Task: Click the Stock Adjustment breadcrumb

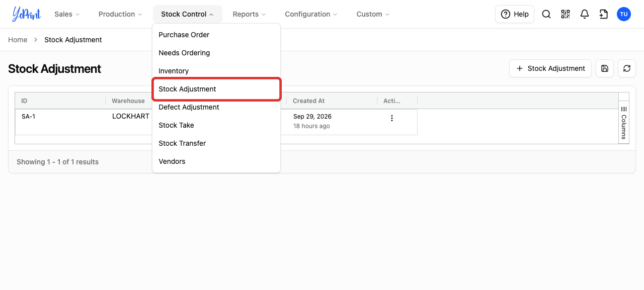Action: [x=73, y=40]
